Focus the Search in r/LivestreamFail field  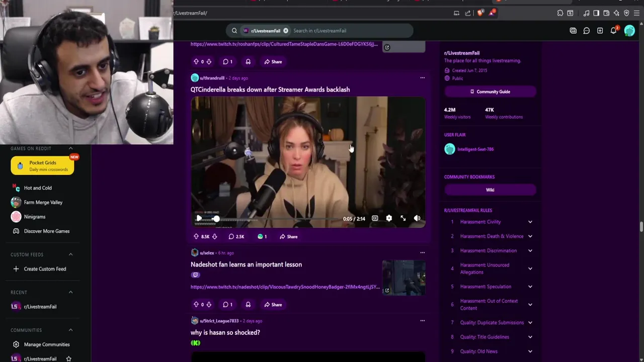351,31
